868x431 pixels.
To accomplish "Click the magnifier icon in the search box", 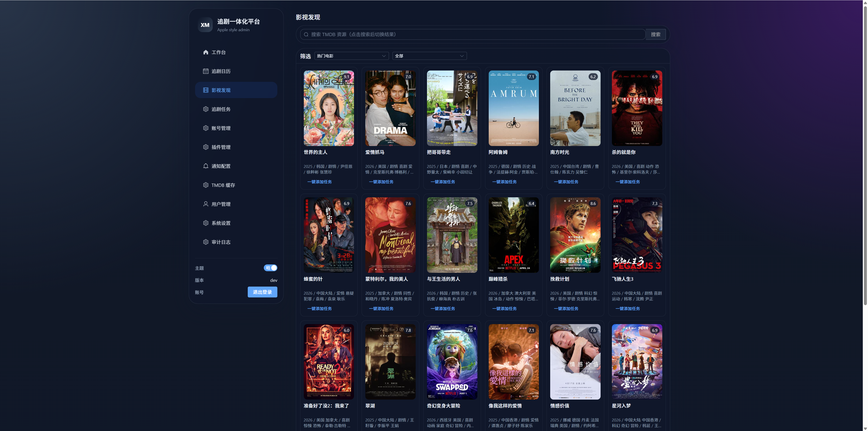I will (x=306, y=34).
